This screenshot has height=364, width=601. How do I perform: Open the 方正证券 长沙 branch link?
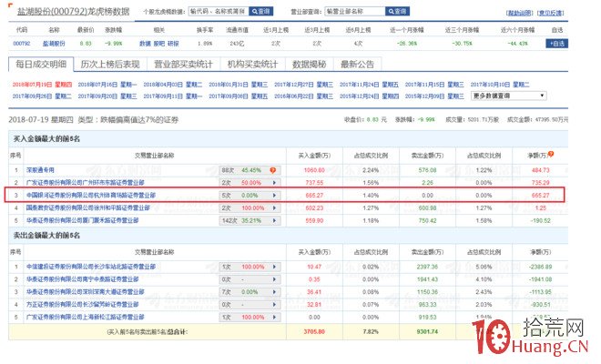82,305
